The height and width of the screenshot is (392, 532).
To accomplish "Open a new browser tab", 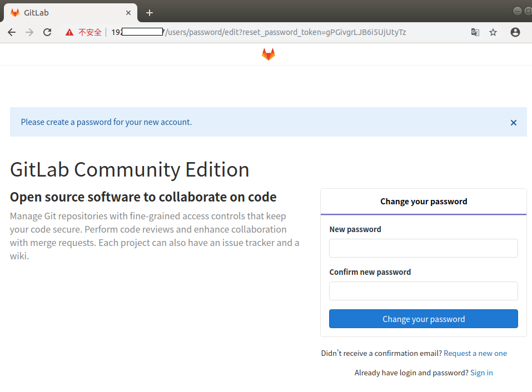I will point(149,13).
